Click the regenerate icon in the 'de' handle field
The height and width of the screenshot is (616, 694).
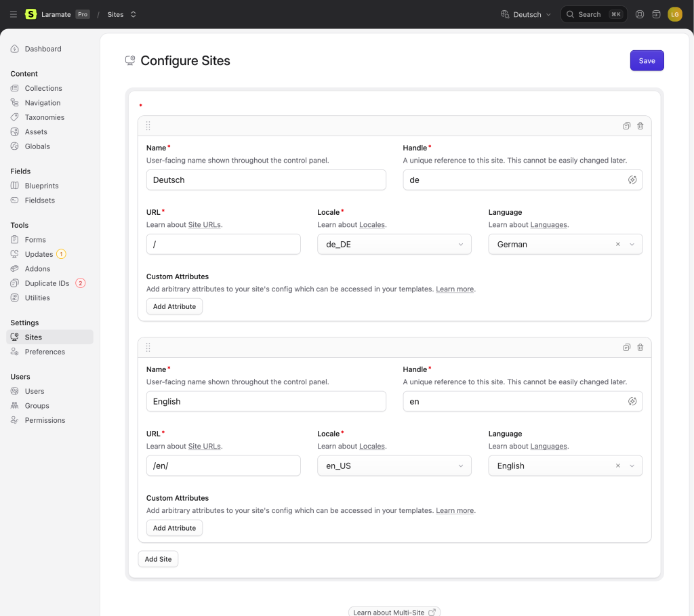(632, 180)
